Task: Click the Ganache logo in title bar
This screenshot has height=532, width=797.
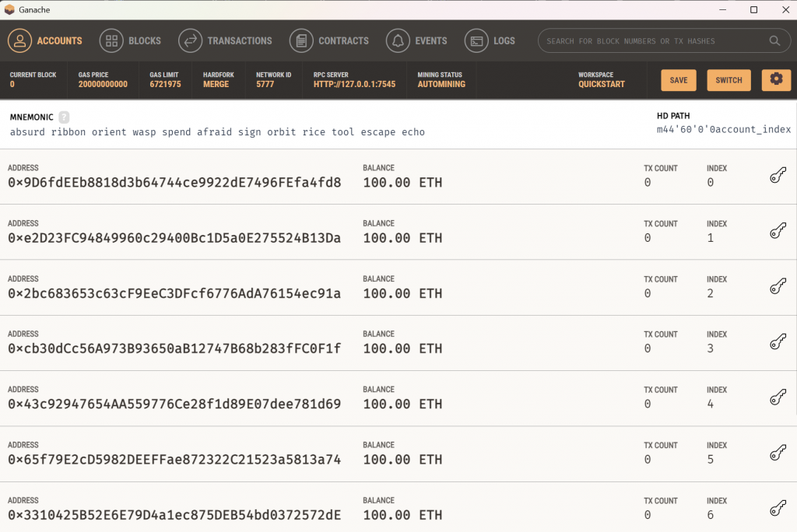Action: 9,9
